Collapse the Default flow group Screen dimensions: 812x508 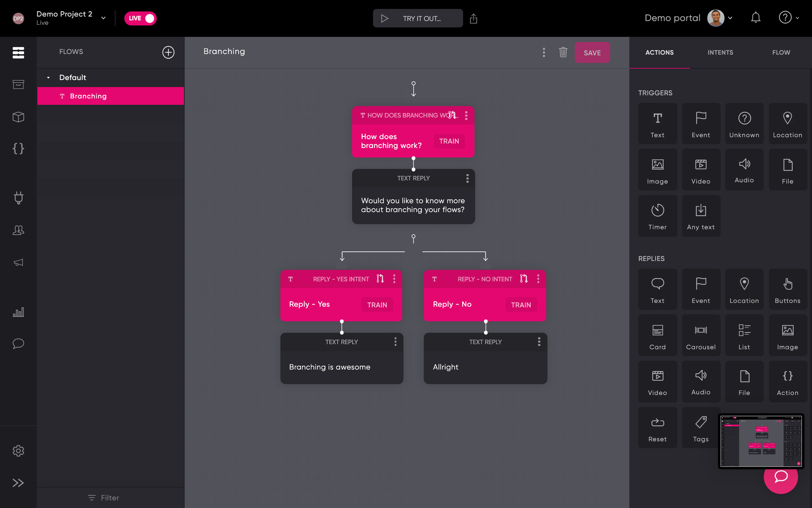point(48,78)
